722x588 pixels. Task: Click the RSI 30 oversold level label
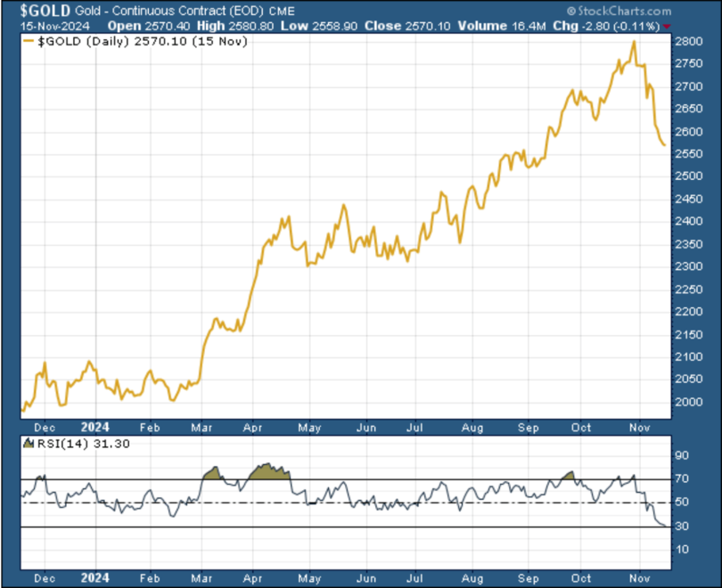pos(682,526)
